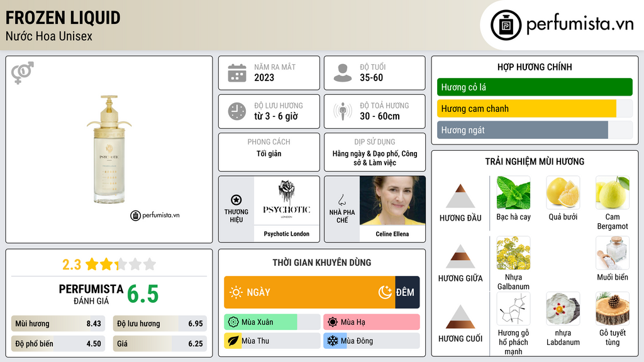This screenshot has height=362, width=644.
Task: Click the Mùi hương 8.43 score bar
Action: coord(58,324)
